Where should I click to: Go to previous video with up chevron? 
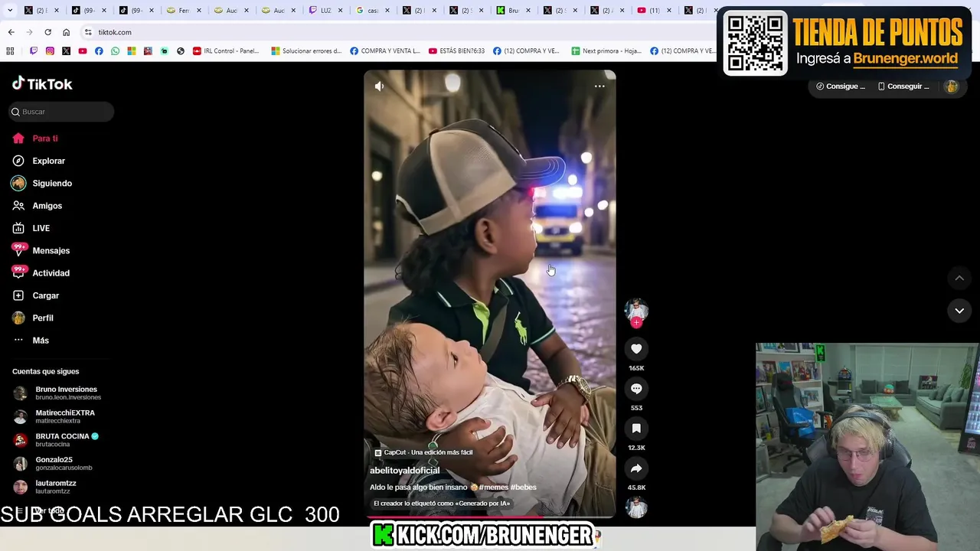(x=959, y=278)
